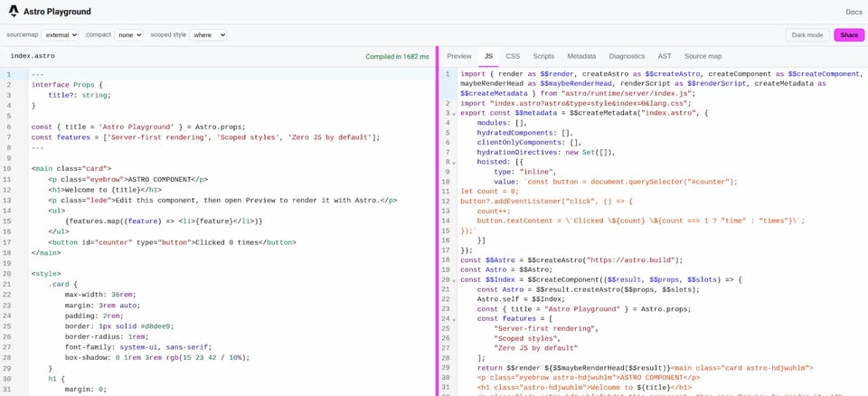
Task: Switch to the CSS tab
Action: pos(513,56)
